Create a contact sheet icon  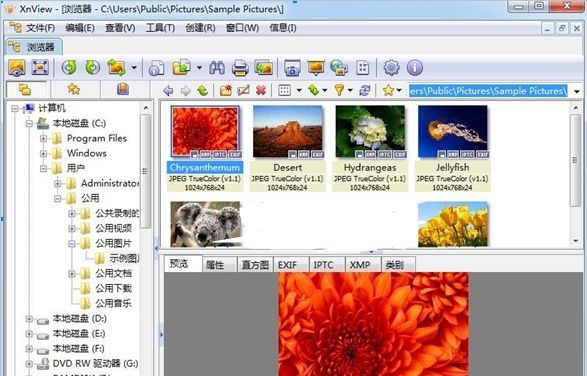pyautogui.click(x=363, y=68)
